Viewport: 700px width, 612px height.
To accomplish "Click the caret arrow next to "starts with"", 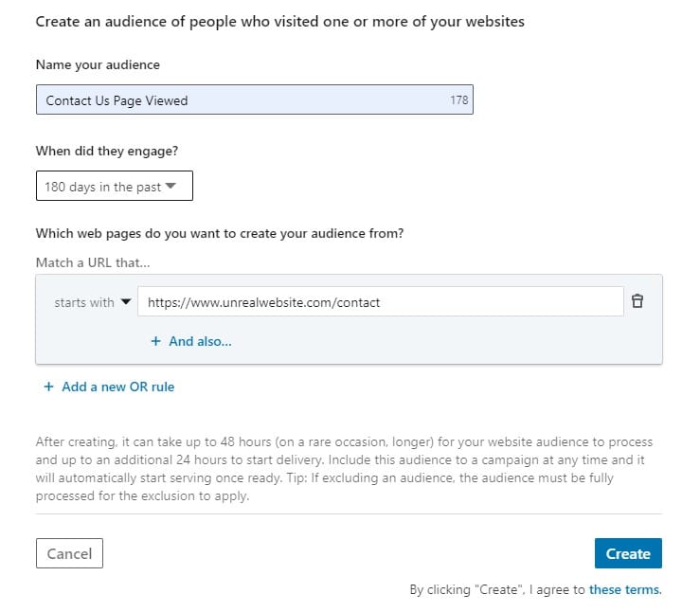I will coord(124,303).
